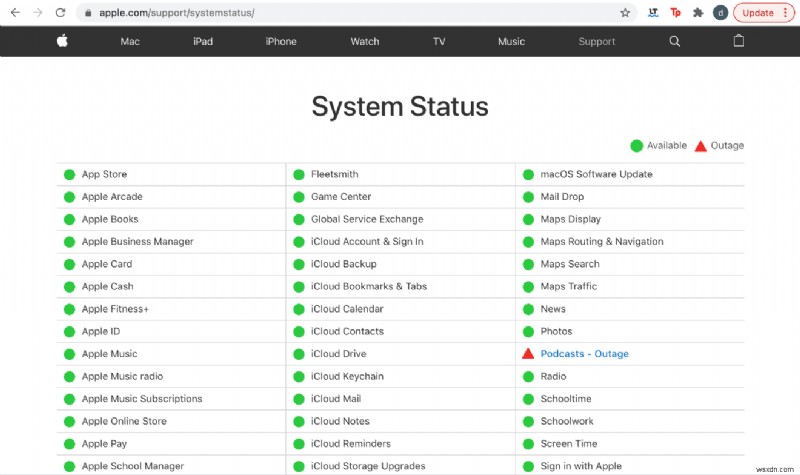Open the shopping bag icon
Screen dimensions: 800x475
pyautogui.click(x=738, y=41)
